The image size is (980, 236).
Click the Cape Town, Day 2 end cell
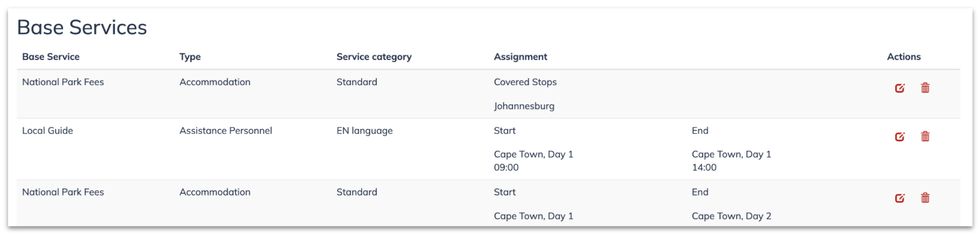[731, 216]
